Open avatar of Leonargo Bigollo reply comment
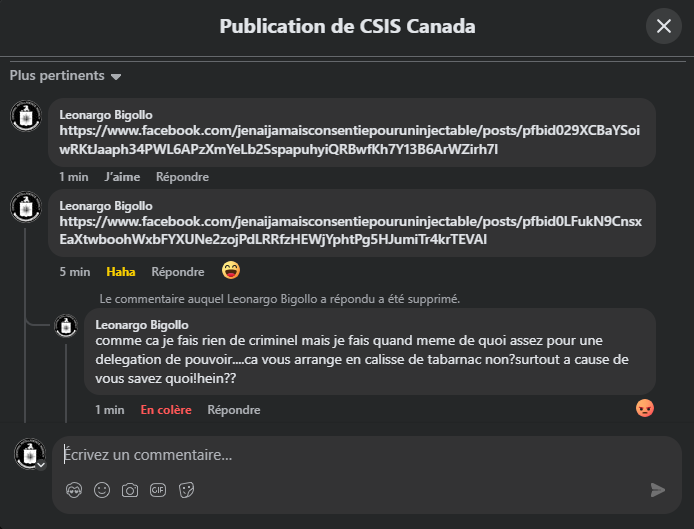The height and width of the screenshot is (529, 694). [x=66, y=326]
